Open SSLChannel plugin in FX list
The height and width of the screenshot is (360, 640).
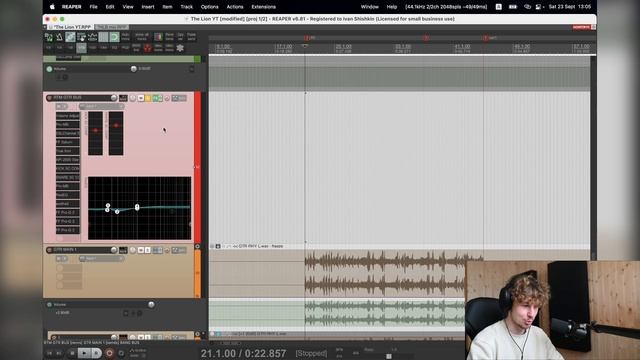(68, 133)
